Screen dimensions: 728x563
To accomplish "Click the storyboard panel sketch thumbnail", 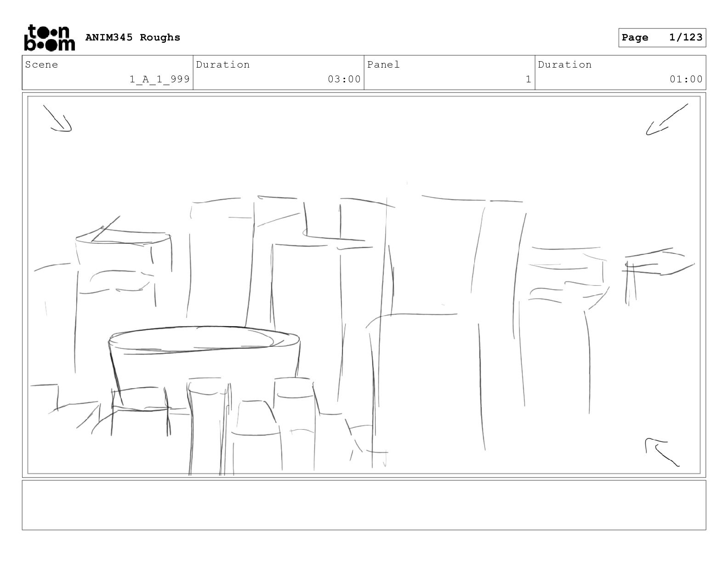I will coord(364,285).
